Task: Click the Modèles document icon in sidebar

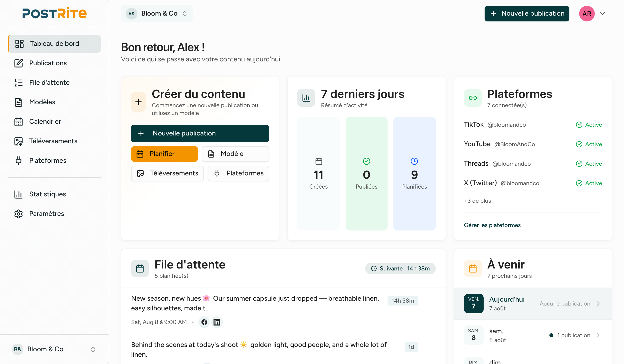Action: (x=19, y=102)
